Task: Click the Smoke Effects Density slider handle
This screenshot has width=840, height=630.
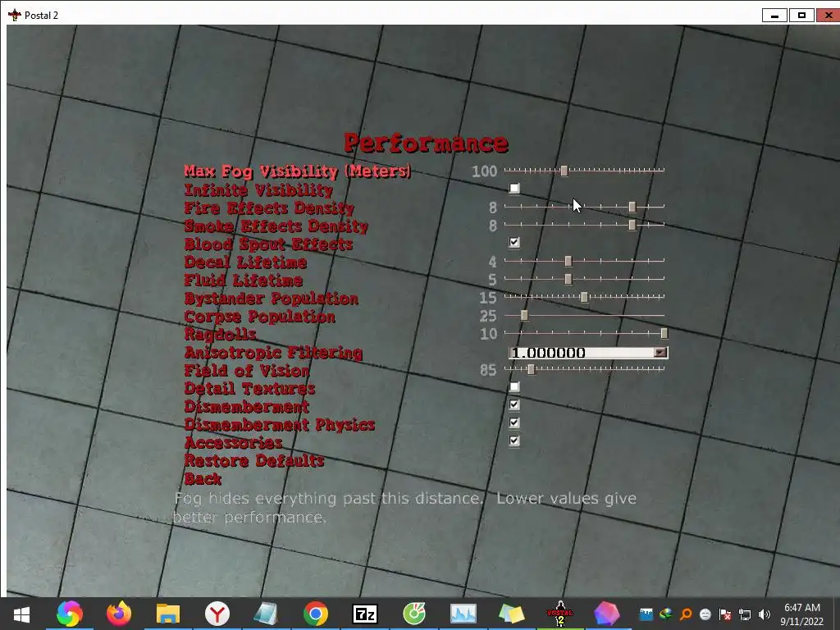Action: [632, 225]
